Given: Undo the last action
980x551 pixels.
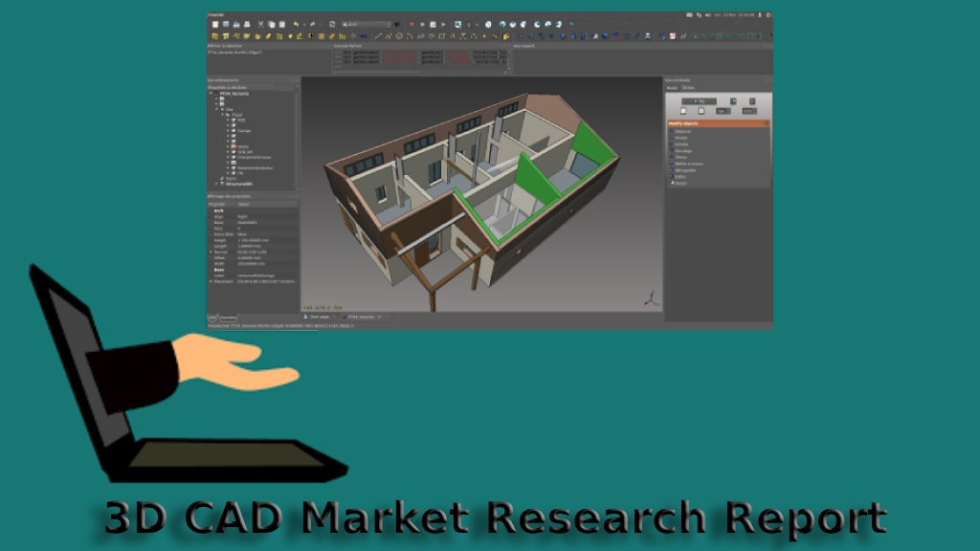Looking at the screenshot, I should [297, 24].
